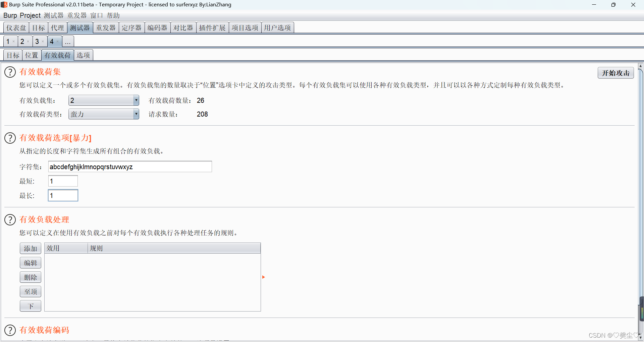Select Intruder attack tab 2

[x=22, y=42]
